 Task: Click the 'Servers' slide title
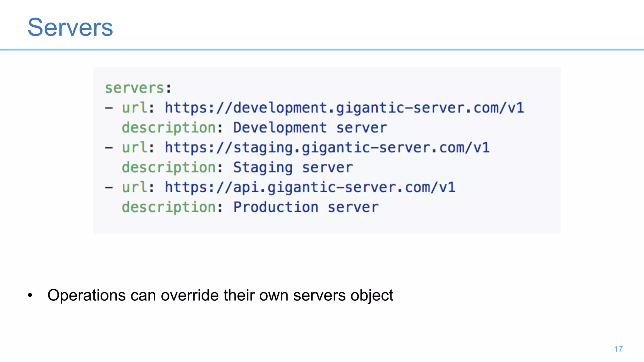tap(70, 28)
